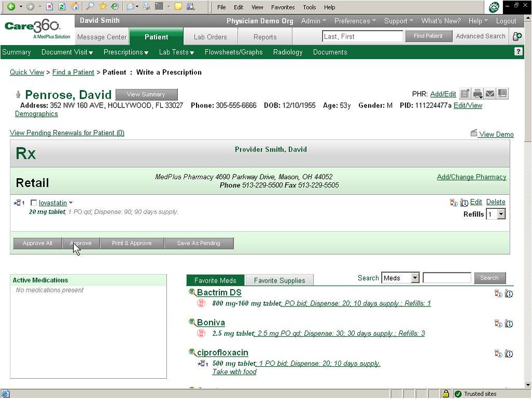Click the lovastatin drug information icon
Viewport: 532px width, 399px height.
464,203
